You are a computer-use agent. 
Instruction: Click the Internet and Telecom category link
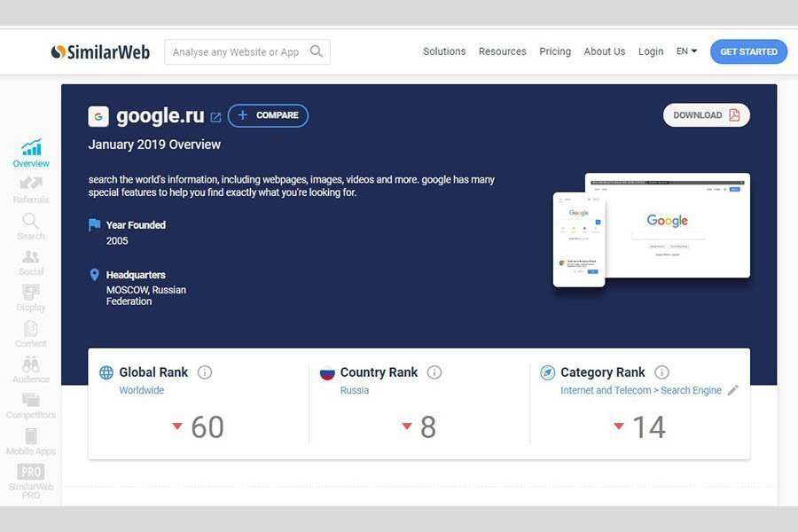click(x=606, y=390)
